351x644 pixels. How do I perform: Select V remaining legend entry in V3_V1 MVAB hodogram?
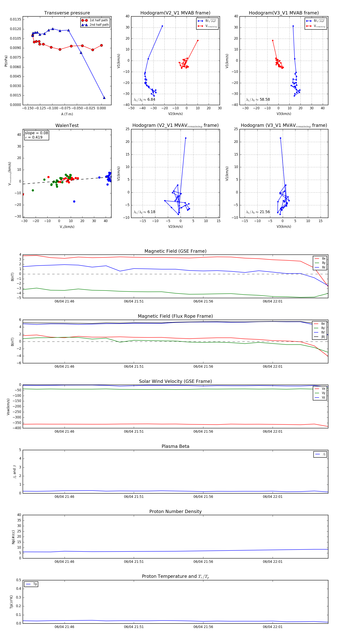[316, 26]
